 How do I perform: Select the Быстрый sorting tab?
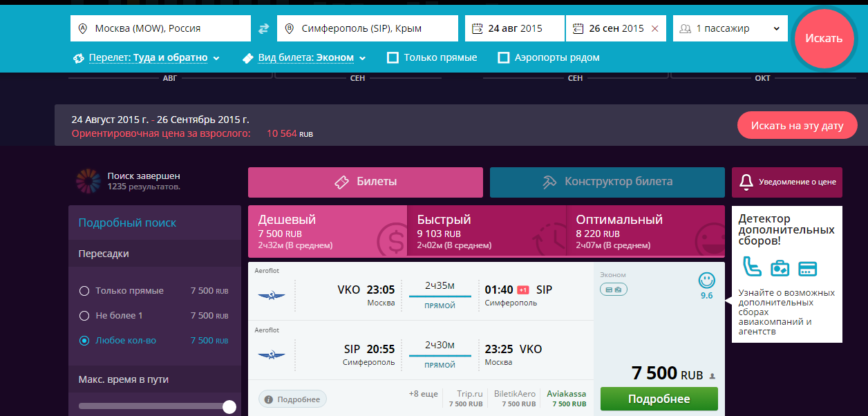[487, 231]
